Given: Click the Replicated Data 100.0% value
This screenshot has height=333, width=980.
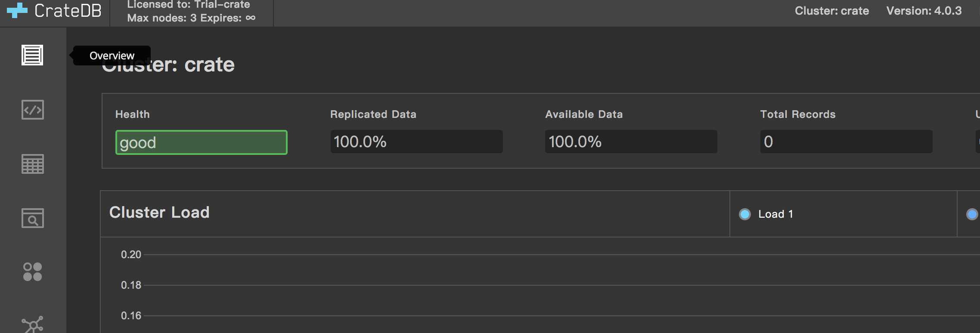Looking at the screenshot, I should point(416,142).
